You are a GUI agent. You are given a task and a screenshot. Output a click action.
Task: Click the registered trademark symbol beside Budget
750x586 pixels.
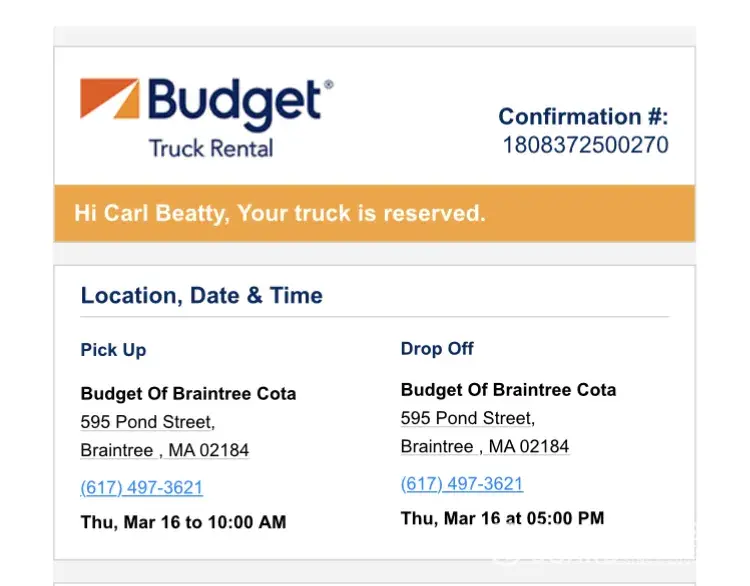point(328,85)
